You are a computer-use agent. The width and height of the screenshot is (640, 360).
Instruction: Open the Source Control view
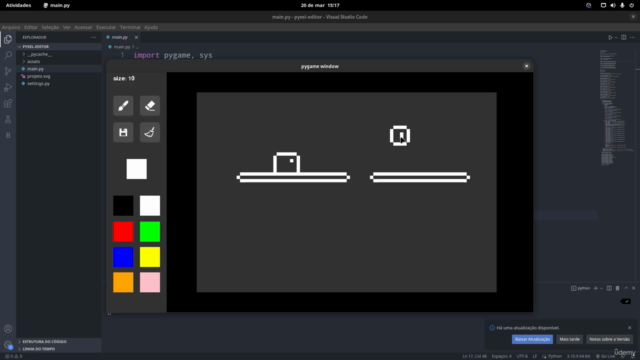(8, 71)
